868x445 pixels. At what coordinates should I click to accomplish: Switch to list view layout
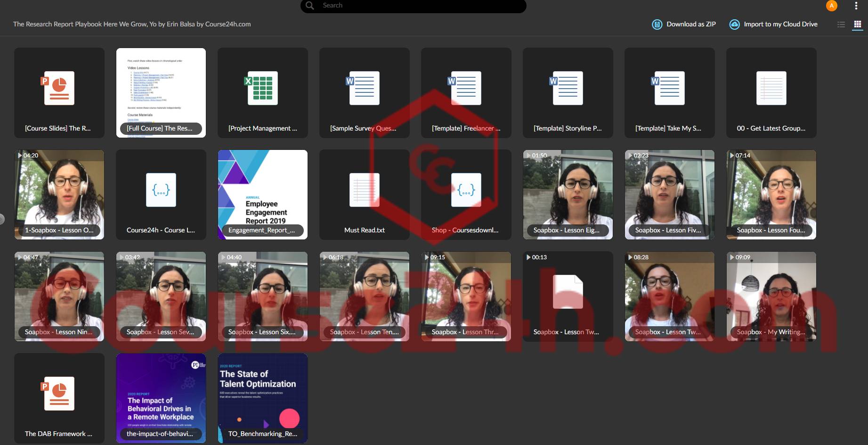pos(841,25)
